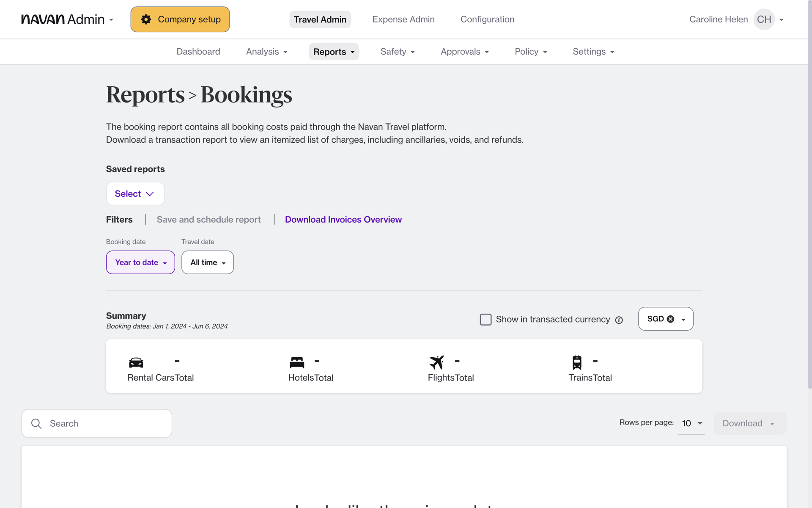Open the Approvals menu

pos(465,52)
